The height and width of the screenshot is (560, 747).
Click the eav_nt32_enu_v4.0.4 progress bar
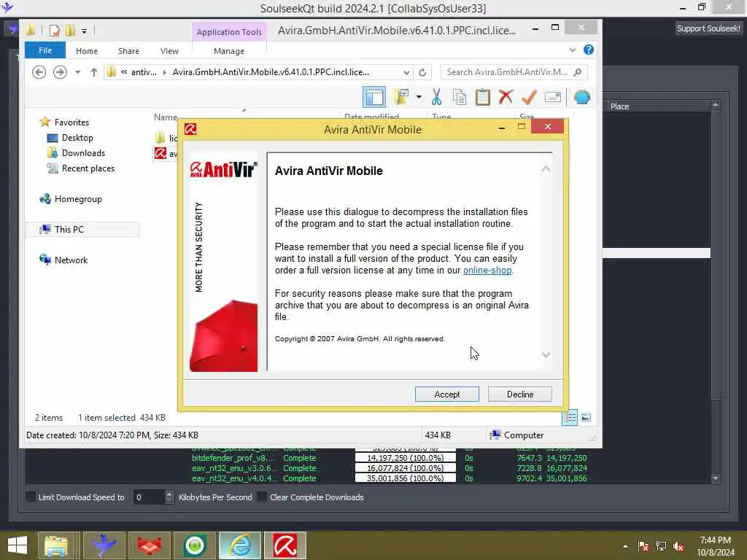tap(406, 478)
